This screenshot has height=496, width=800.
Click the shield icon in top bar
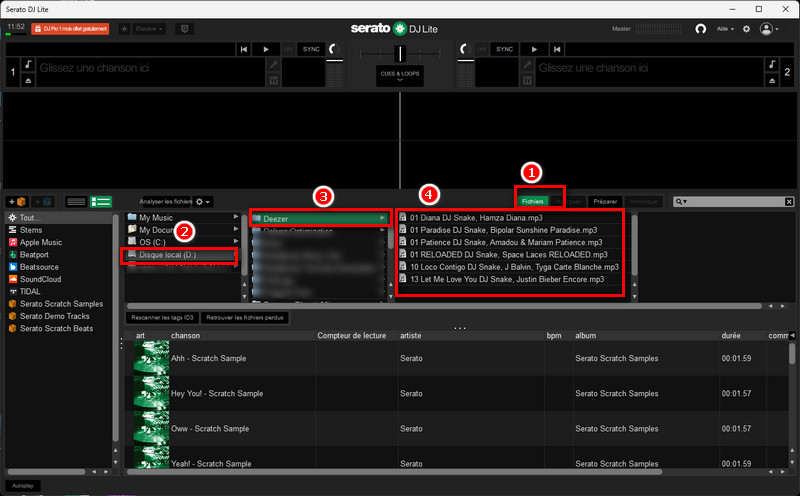pyautogui.click(x=185, y=29)
